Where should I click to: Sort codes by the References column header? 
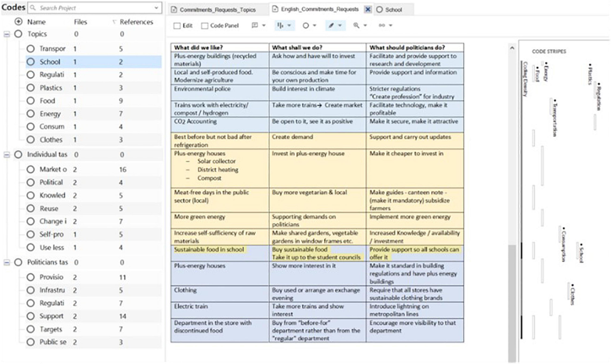(136, 22)
